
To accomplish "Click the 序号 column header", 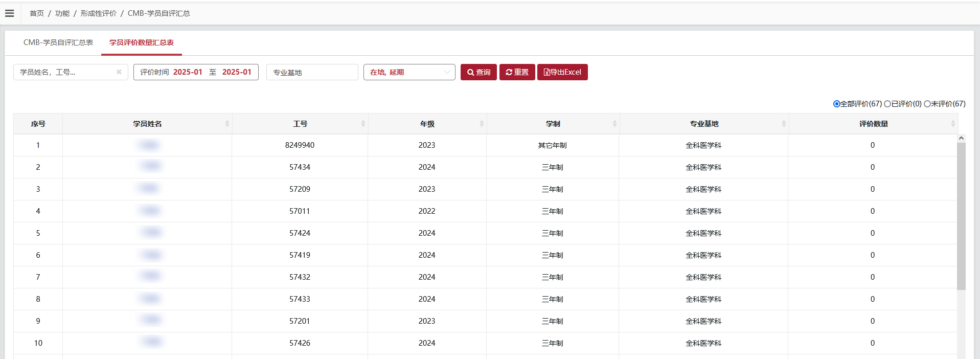I will 38,124.
